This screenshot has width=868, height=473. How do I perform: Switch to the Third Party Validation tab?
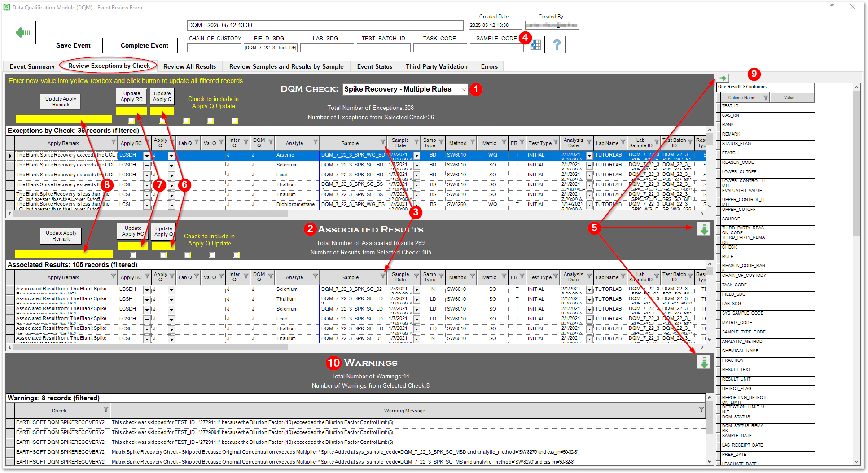pos(436,66)
